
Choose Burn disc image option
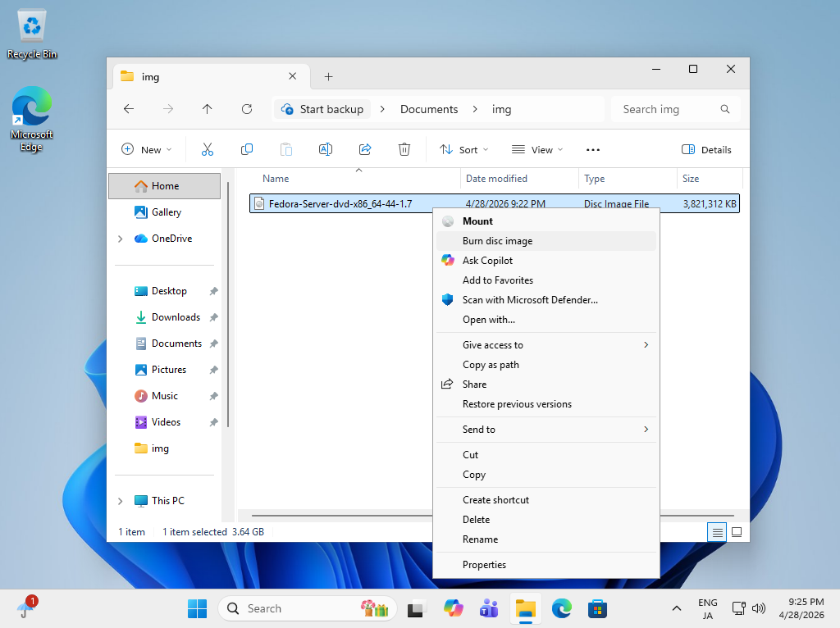point(497,241)
